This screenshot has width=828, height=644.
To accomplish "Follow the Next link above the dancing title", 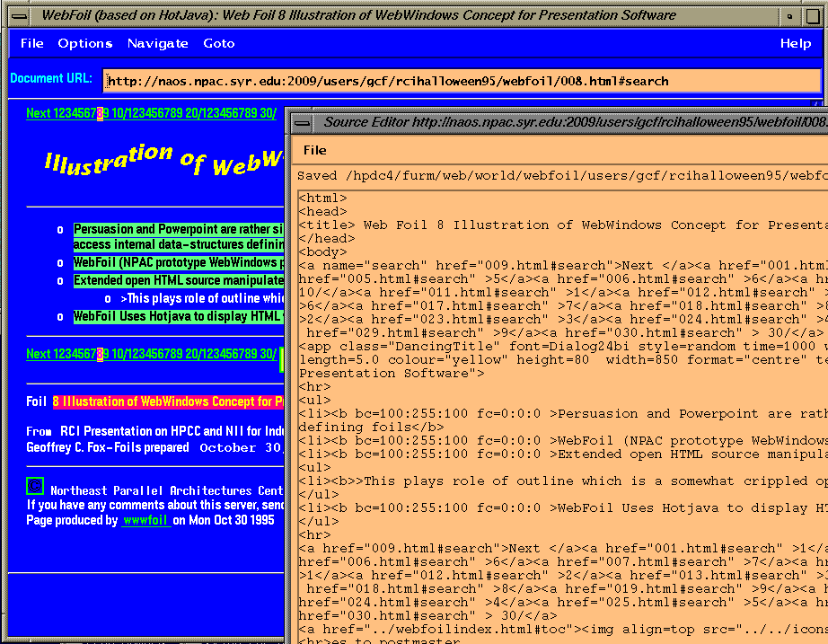I will tap(39, 113).
